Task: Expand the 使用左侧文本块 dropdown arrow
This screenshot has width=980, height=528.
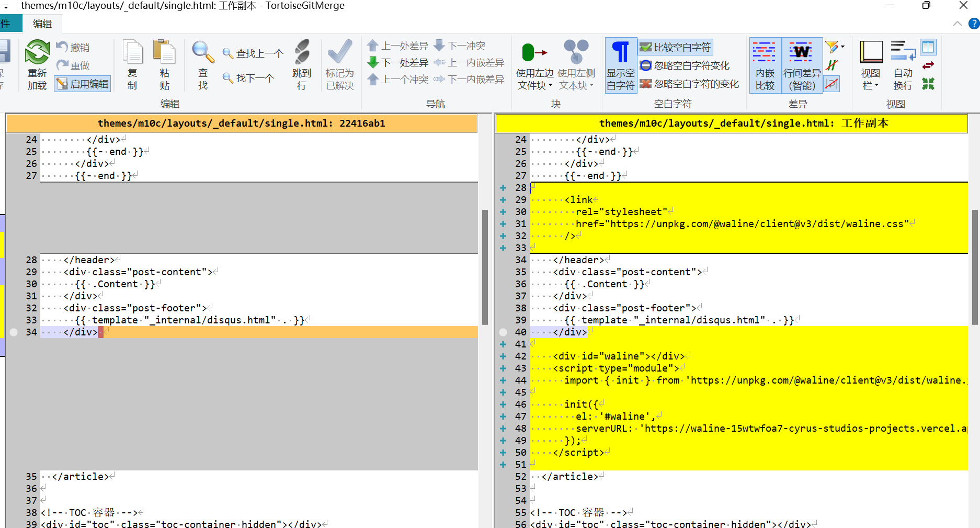Action: 591,85
